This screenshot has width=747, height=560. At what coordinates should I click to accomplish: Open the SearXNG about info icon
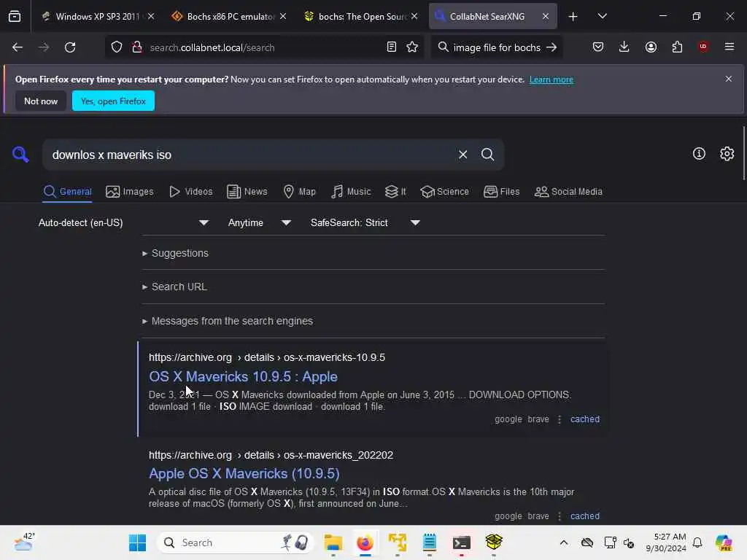(699, 153)
